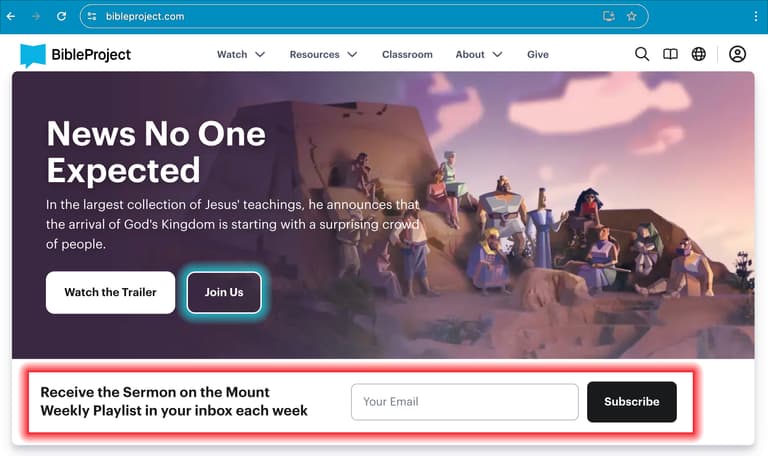Click the Your Email input field
The height and width of the screenshot is (456, 768).
coord(464,402)
